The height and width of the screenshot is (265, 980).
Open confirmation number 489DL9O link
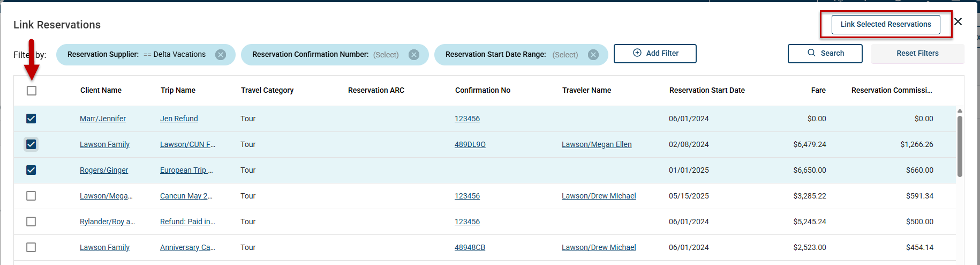coord(470,144)
